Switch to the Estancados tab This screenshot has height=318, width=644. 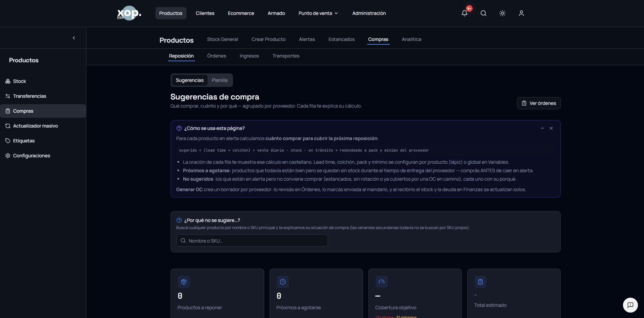point(341,39)
